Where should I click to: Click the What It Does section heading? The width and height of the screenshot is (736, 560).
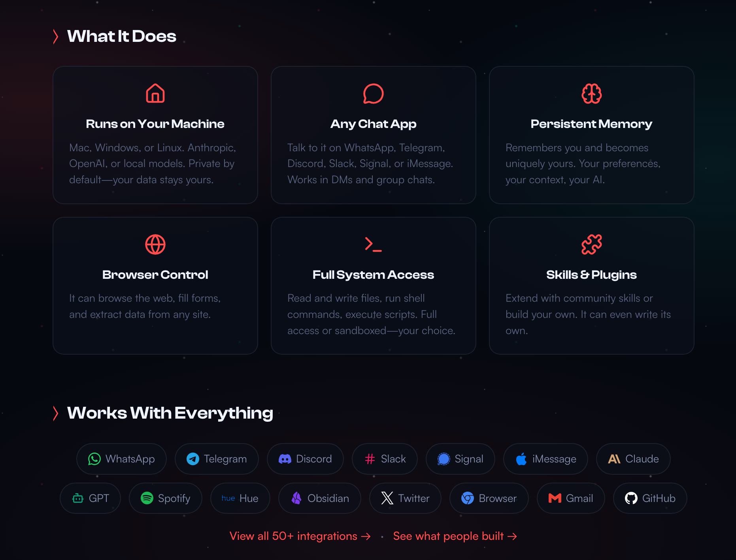coord(122,36)
